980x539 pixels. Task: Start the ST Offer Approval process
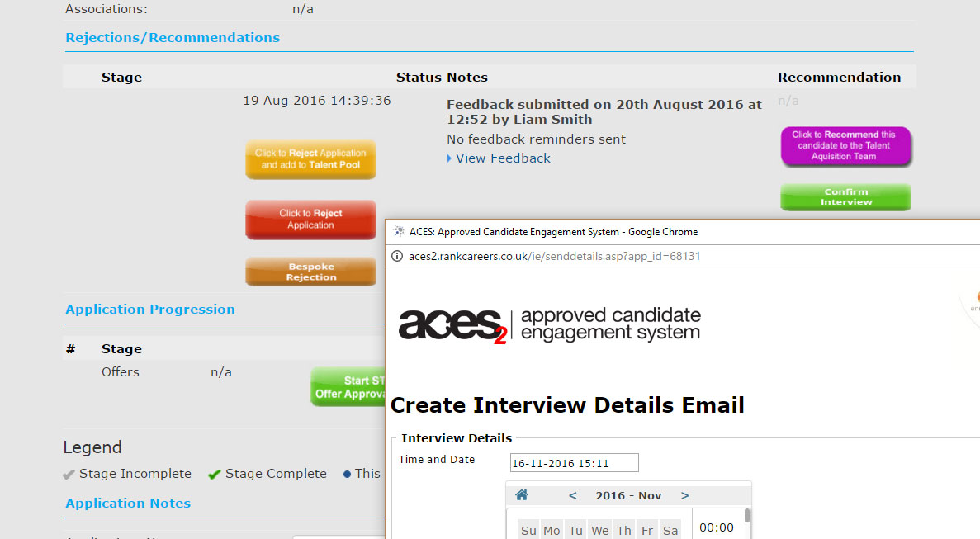click(x=348, y=387)
